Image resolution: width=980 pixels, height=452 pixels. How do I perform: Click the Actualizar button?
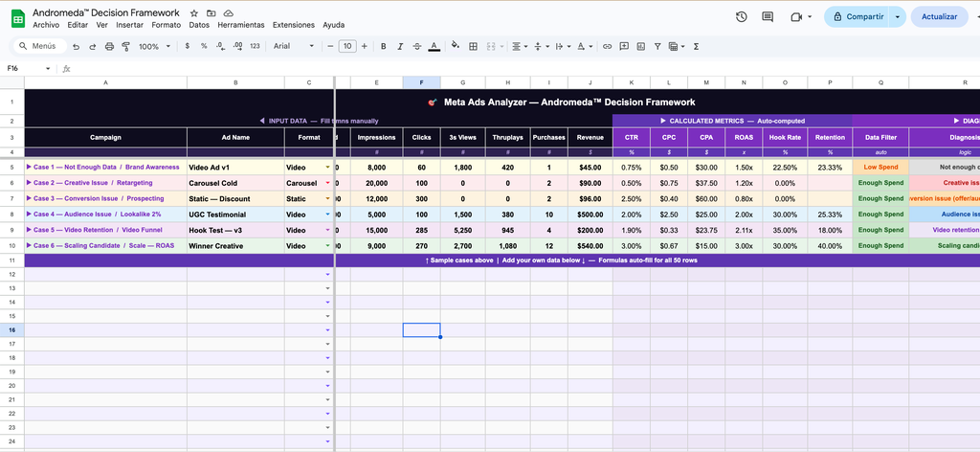point(939,17)
